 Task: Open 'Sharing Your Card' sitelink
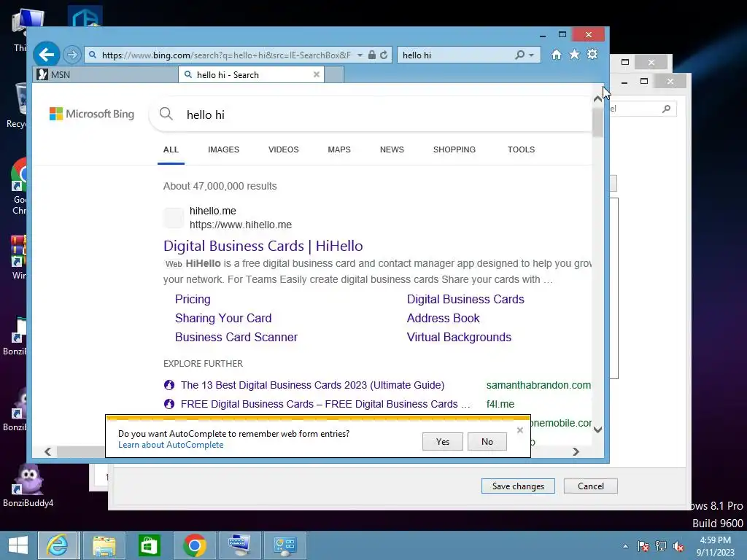[223, 318]
